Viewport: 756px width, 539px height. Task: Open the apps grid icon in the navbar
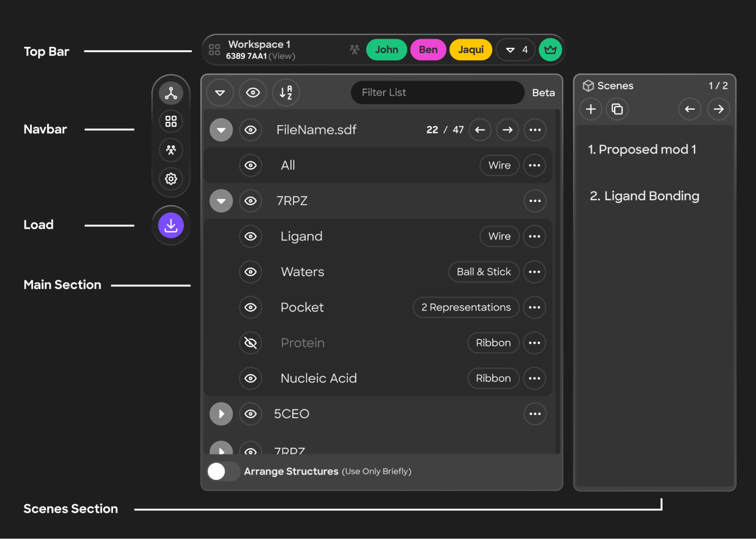coord(171,121)
